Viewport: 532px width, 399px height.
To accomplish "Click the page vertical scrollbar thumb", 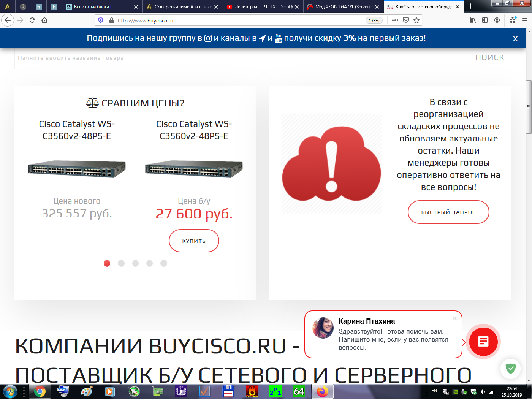I will coord(529,107).
